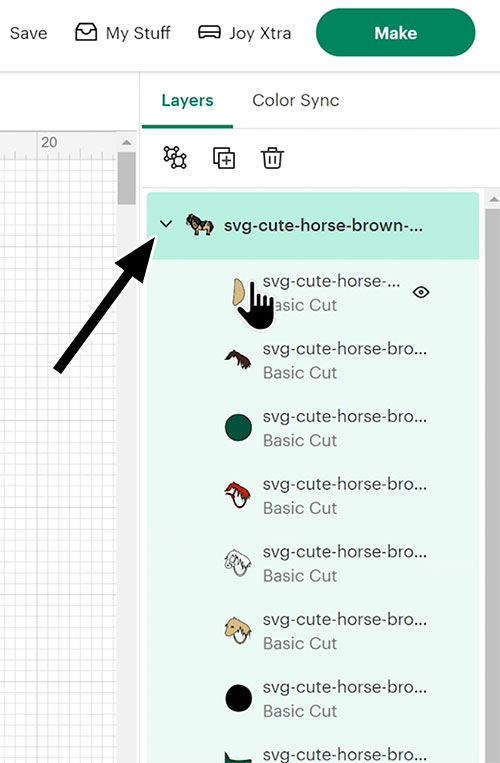
Task: Open My Stuff
Action: 123,33
